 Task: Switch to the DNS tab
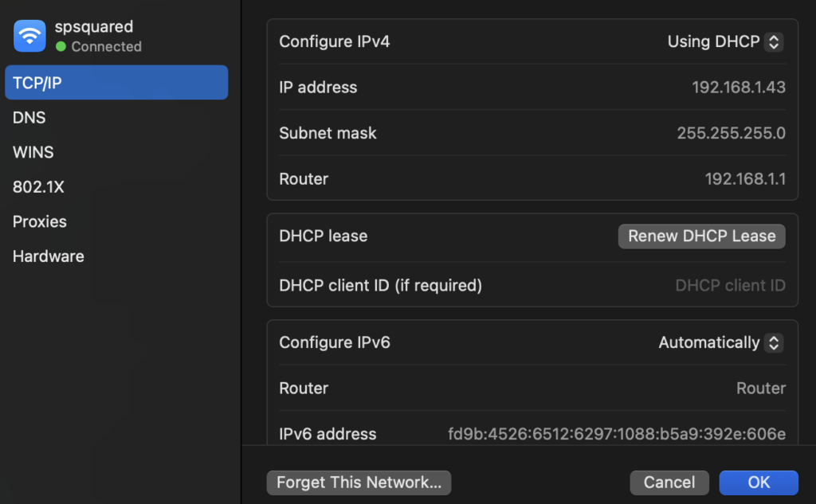pos(29,118)
